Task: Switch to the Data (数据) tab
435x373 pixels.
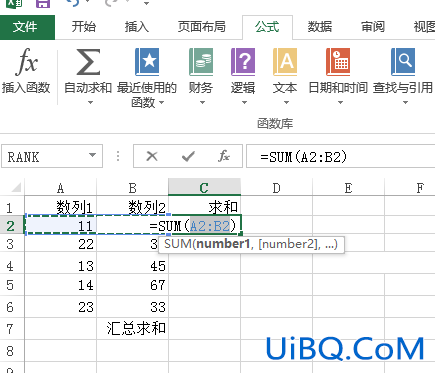Action: pyautogui.click(x=320, y=27)
